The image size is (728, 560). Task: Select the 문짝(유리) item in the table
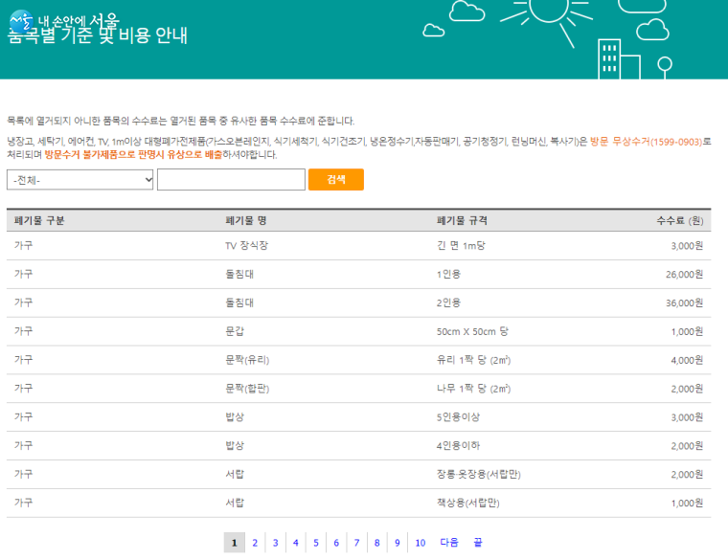point(246,360)
